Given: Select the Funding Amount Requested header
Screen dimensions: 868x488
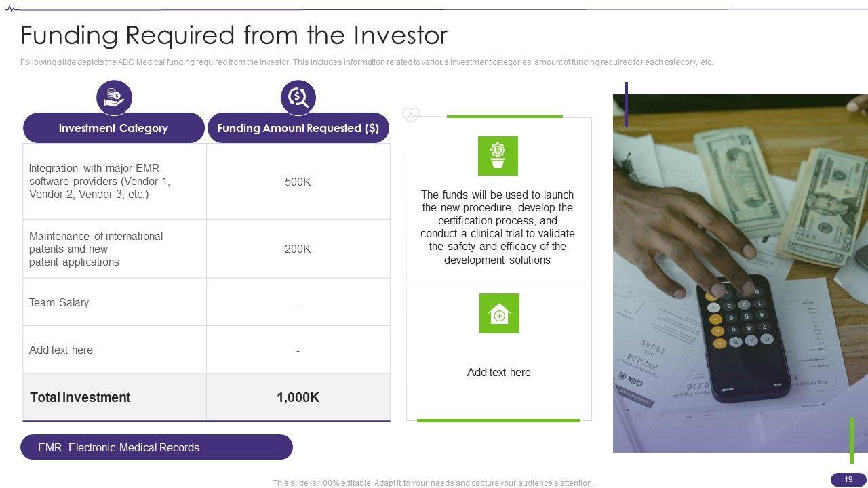Looking at the screenshot, I should coord(298,128).
